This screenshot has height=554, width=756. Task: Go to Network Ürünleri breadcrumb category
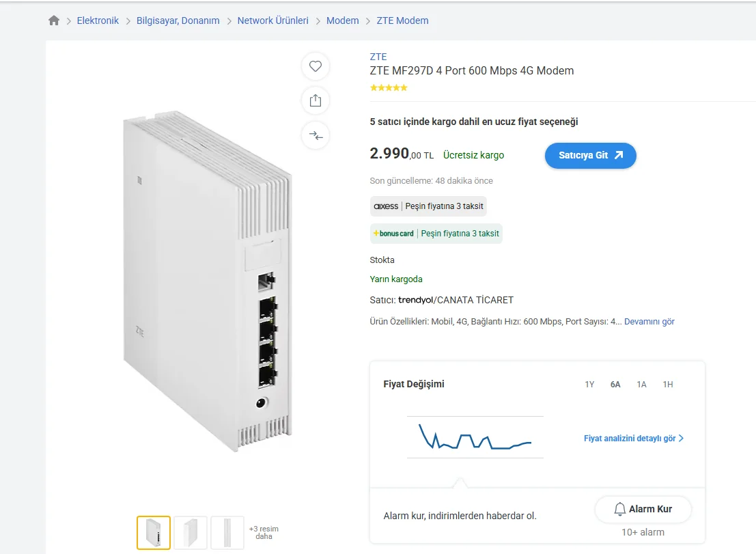tap(272, 20)
